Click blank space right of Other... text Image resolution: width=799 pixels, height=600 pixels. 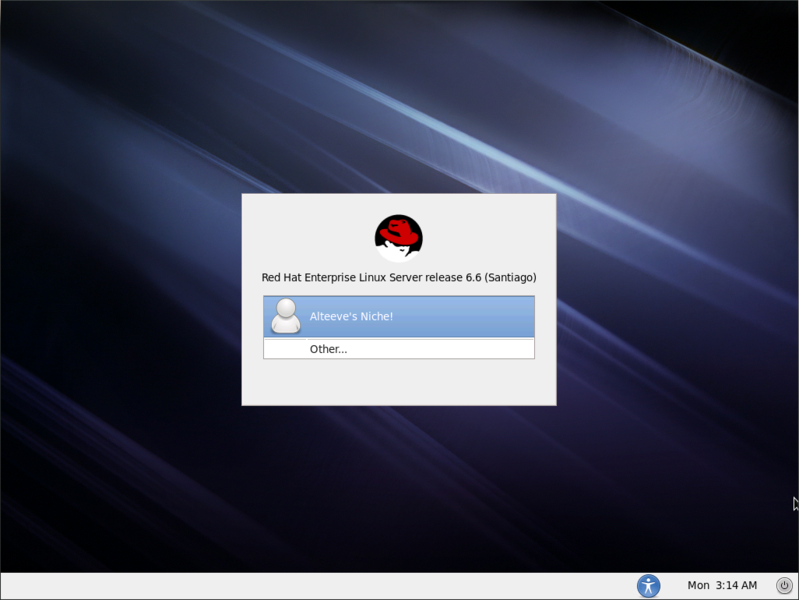click(x=450, y=349)
